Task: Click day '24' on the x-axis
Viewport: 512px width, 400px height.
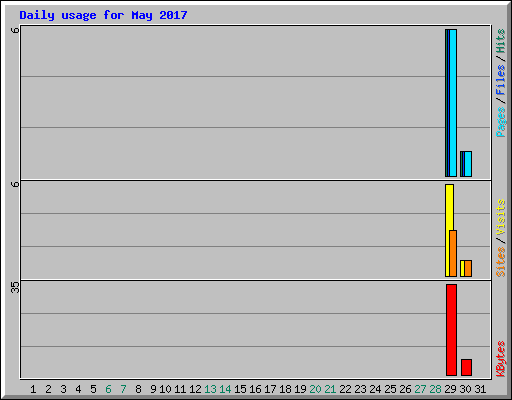Action: [375, 389]
